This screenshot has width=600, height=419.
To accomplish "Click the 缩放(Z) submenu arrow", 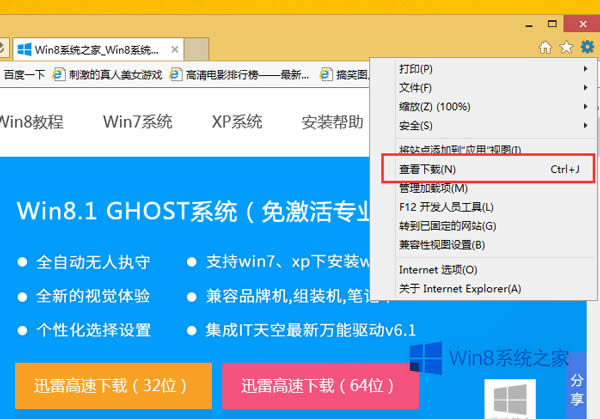I will coord(585,106).
